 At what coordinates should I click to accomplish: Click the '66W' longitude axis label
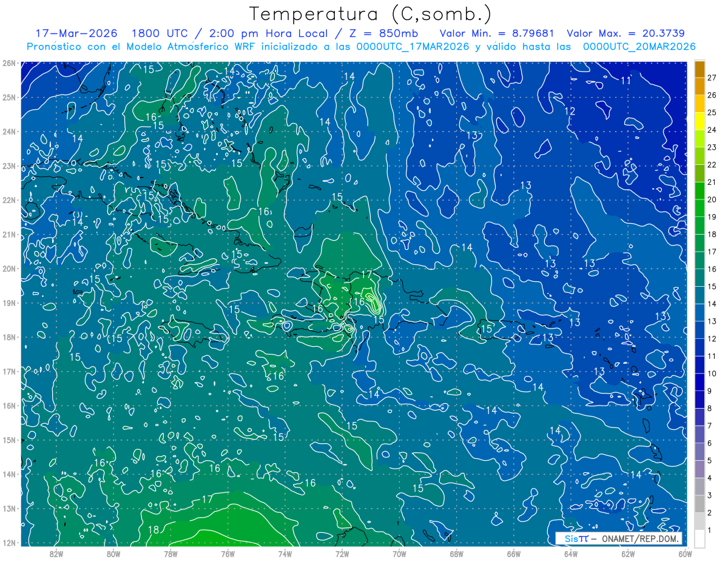[x=513, y=554]
